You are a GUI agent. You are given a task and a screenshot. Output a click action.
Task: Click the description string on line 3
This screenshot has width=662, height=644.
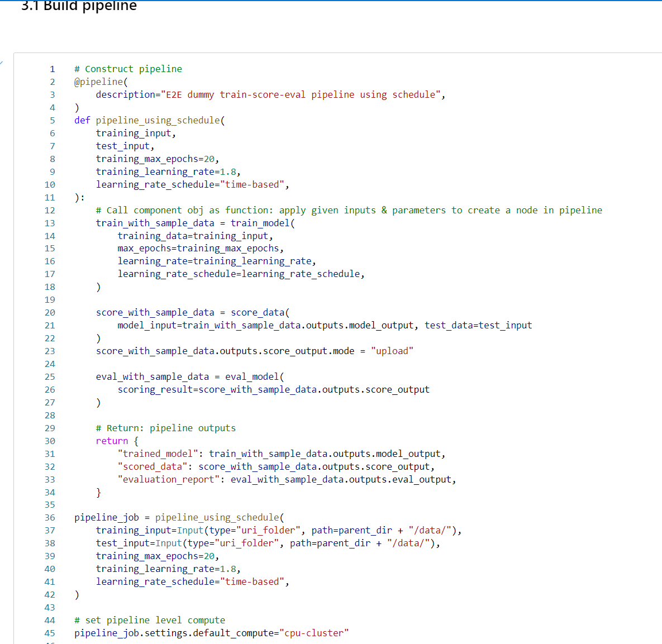click(x=301, y=94)
